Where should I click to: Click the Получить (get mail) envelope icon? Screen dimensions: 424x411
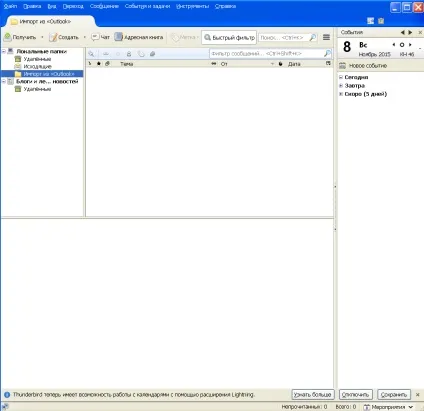pyautogui.click(x=7, y=37)
